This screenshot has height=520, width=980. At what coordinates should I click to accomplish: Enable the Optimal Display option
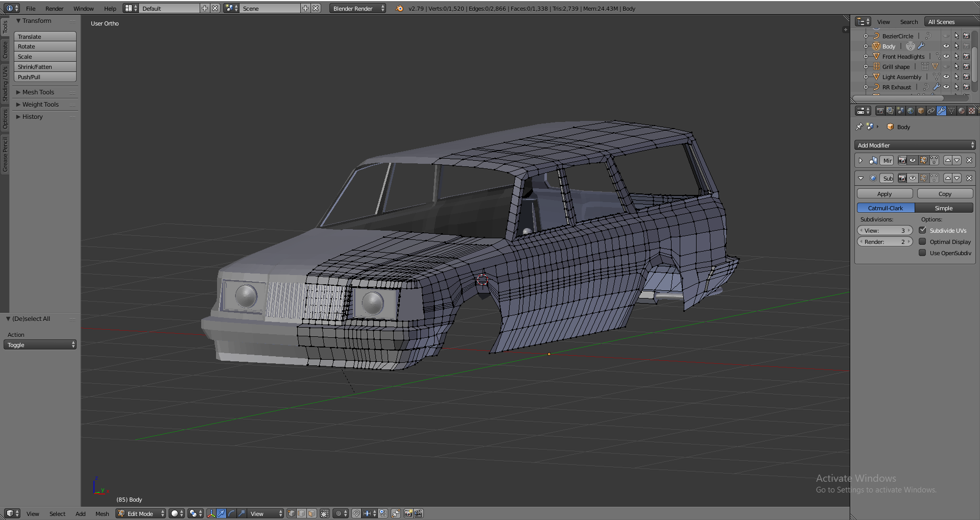(922, 242)
